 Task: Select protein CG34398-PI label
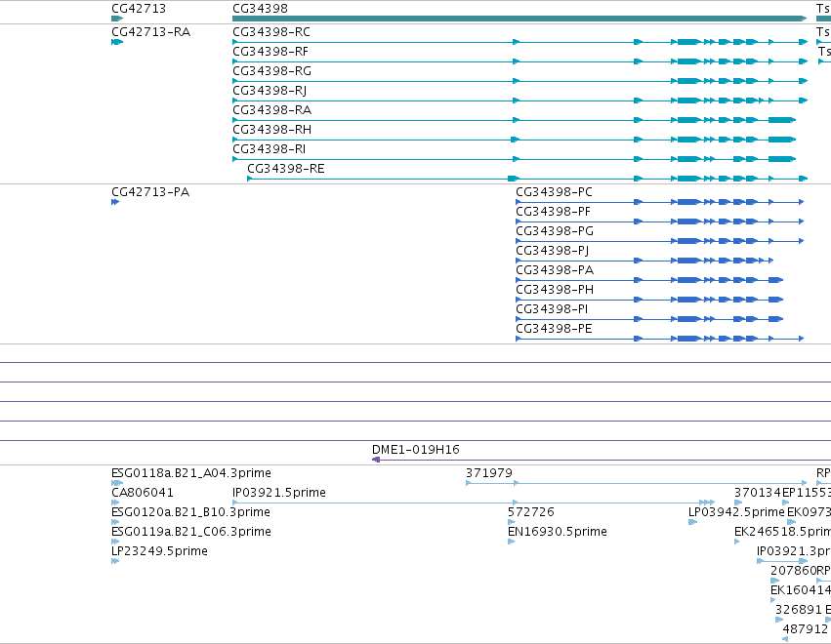[552, 309]
